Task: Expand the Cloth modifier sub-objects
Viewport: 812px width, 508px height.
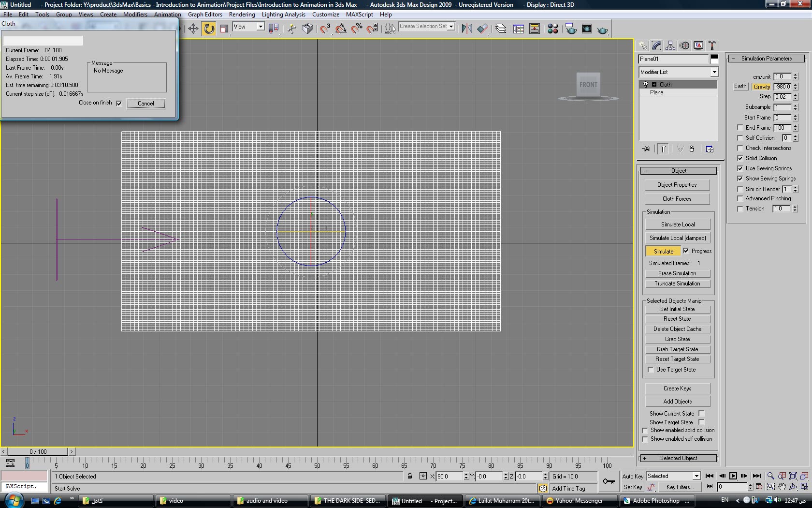Action: coord(654,85)
